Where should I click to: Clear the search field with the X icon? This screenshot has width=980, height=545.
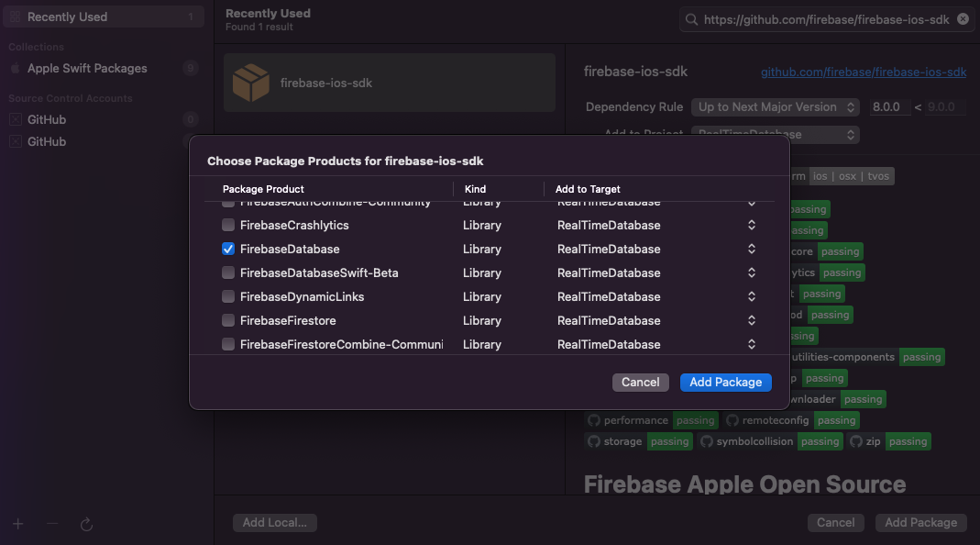[x=963, y=19]
